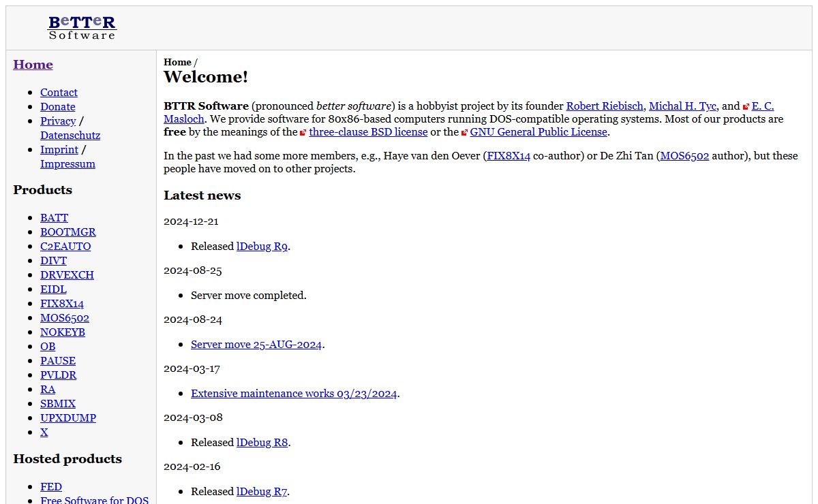This screenshot has height=504, width=818.
Task: Open the Contact page
Action: click(59, 93)
